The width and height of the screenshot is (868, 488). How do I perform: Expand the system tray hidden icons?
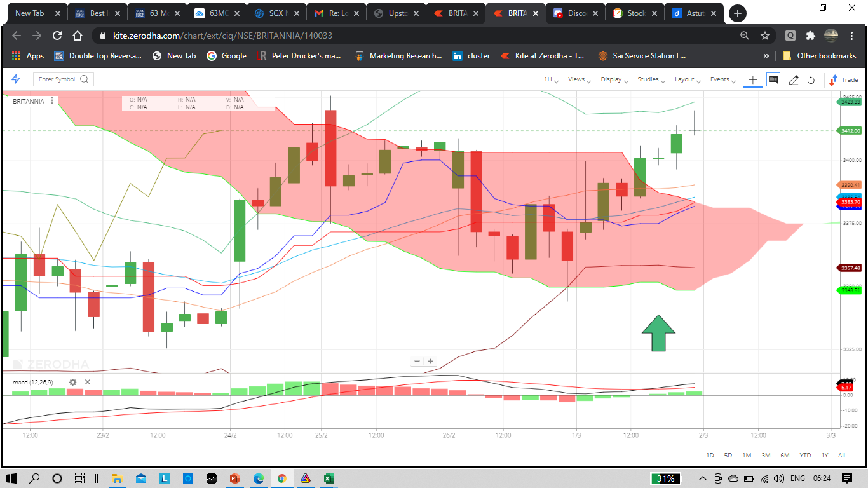coord(703,478)
